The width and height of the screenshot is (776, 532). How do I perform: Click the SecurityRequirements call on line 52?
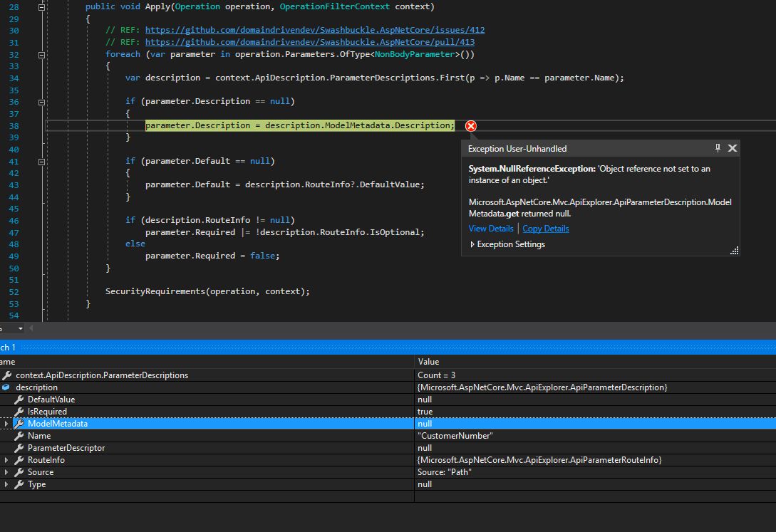207,291
